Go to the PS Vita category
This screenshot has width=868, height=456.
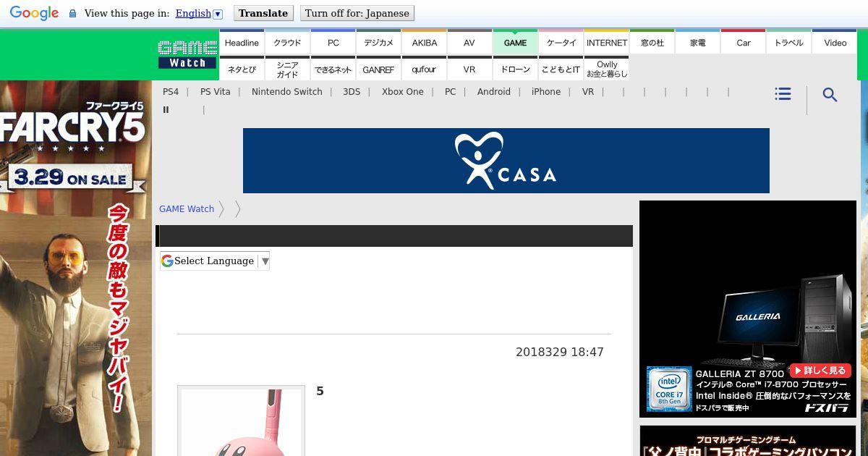pos(216,92)
